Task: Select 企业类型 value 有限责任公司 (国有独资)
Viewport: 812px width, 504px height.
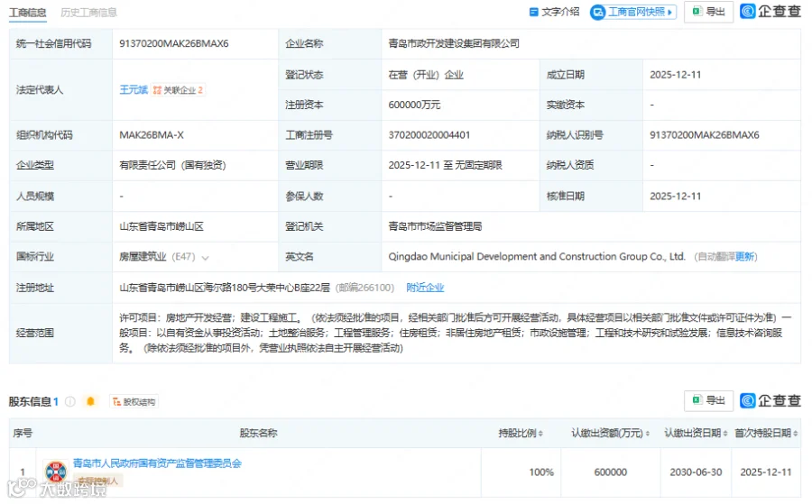Action: click(172, 165)
